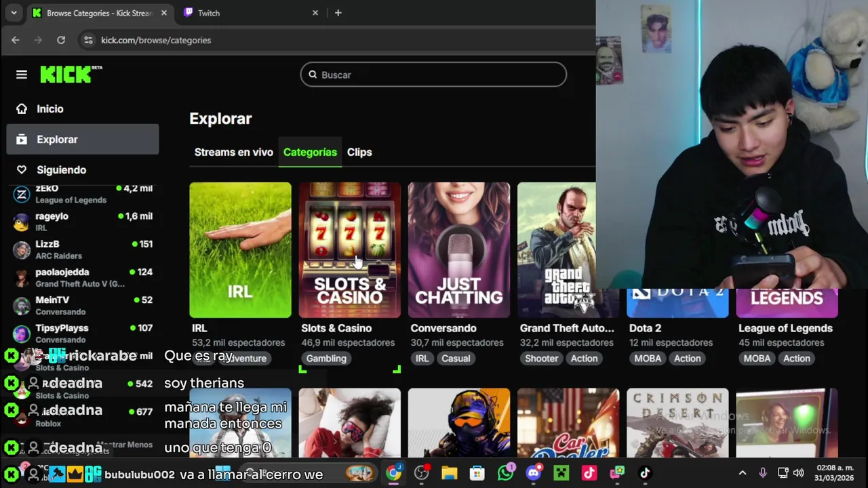
Task: Select the Categorías tab
Action: click(x=310, y=152)
